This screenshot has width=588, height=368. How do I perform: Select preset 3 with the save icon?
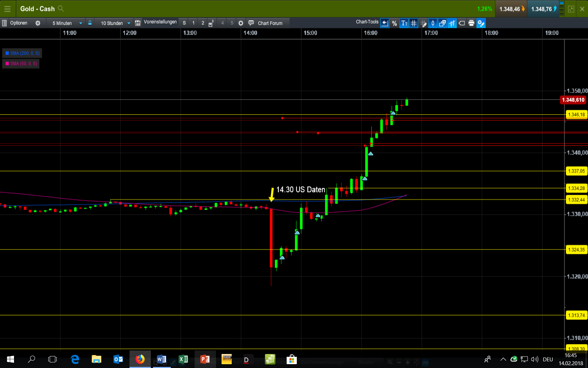[211, 23]
